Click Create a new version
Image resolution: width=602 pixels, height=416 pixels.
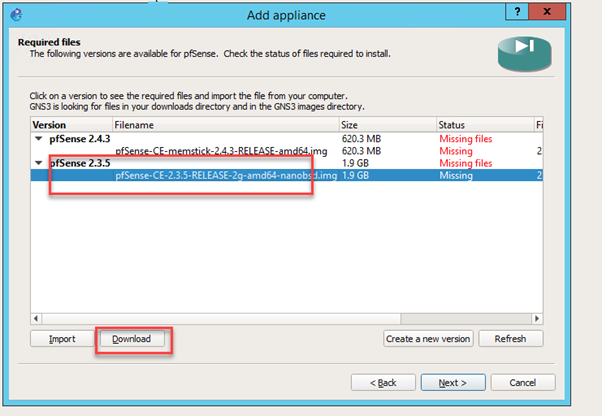click(x=428, y=339)
